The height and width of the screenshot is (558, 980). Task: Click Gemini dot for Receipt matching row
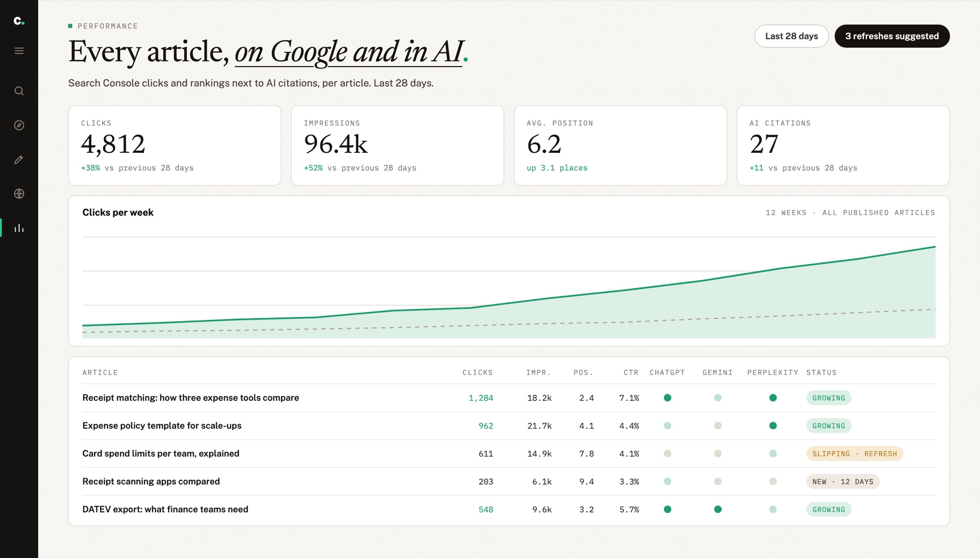coord(718,398)
